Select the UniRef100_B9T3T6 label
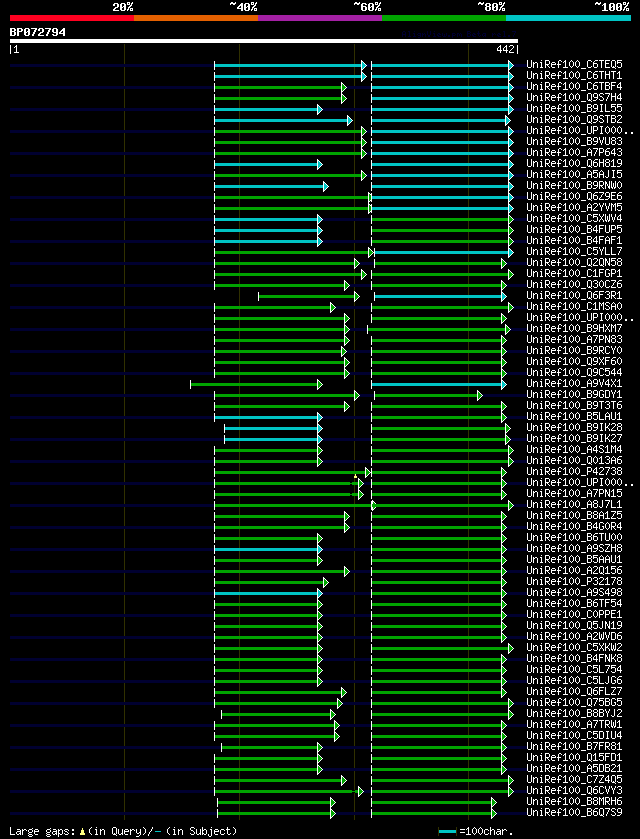The height and width of the screenshot is (839, 640). pos(574,405)
